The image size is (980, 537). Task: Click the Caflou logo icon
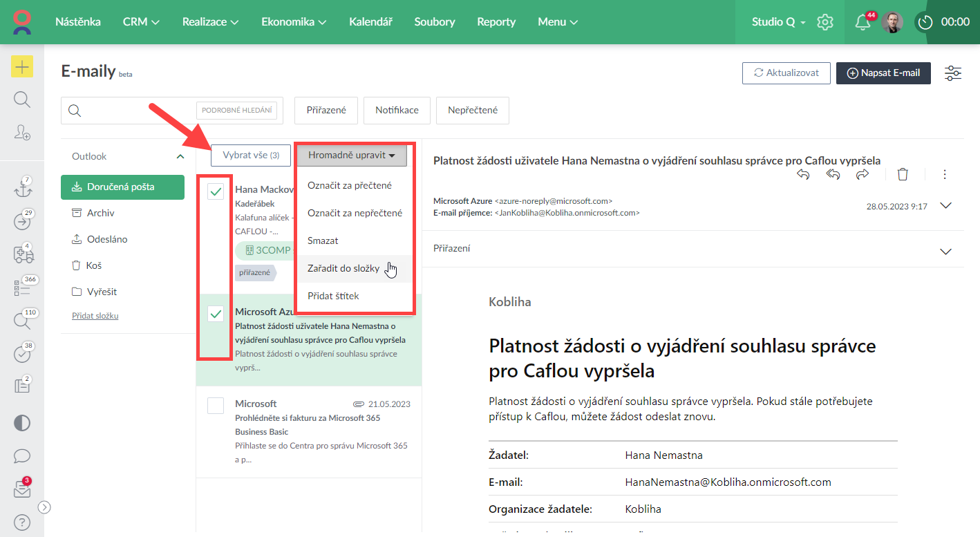coord(22,21)
